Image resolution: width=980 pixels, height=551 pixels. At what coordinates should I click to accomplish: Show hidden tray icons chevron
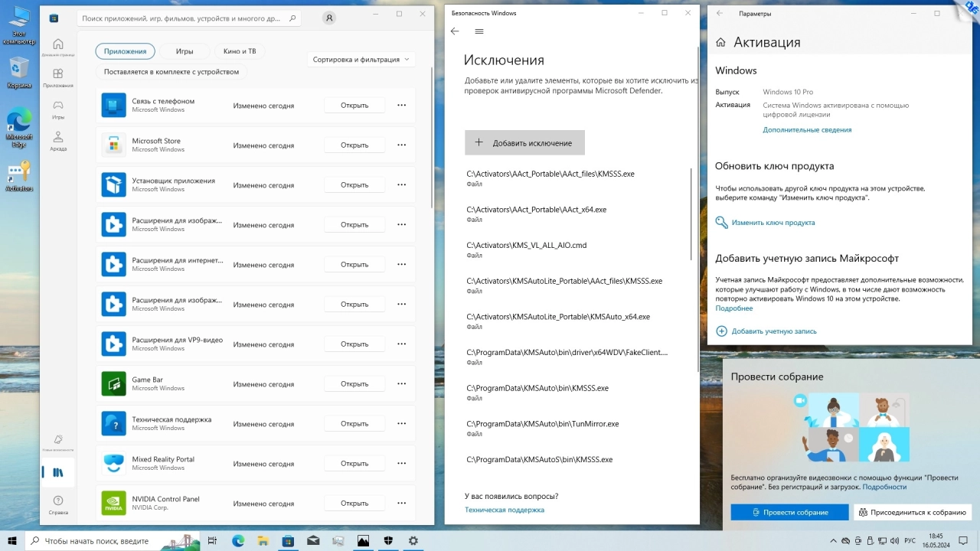(x=834, y=540)
